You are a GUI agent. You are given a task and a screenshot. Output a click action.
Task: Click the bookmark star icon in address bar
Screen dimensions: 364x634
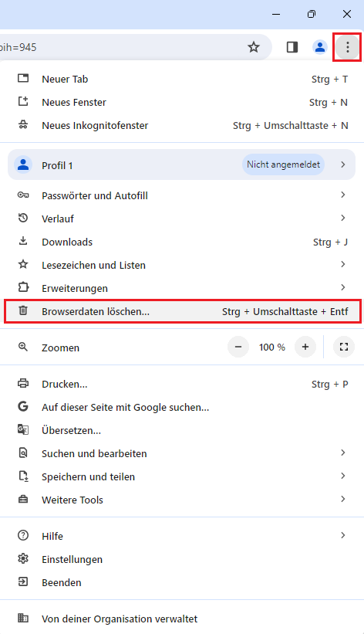pyautogui.click(x=253, y=47)
